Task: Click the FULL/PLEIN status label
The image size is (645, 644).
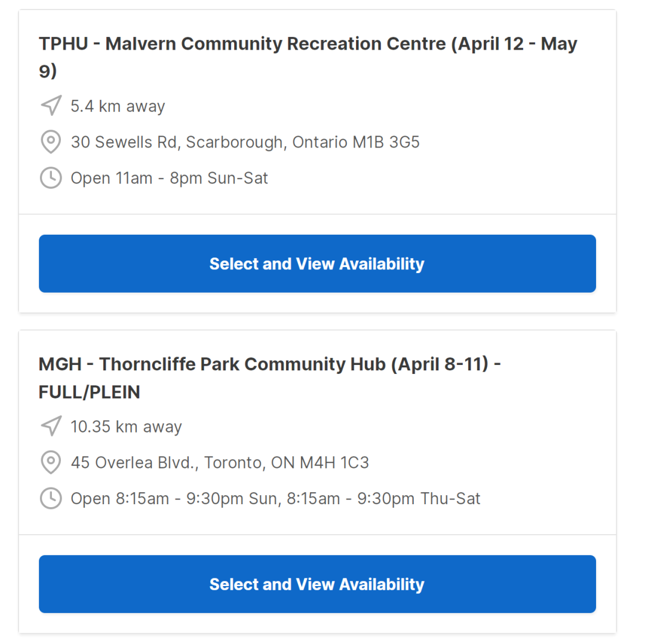Action: click(x=90, y=392)
